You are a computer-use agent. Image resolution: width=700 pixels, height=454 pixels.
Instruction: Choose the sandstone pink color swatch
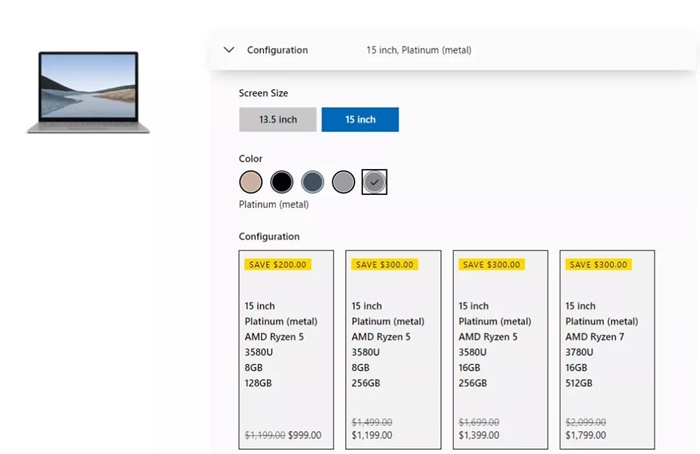[x=251, y=182]
